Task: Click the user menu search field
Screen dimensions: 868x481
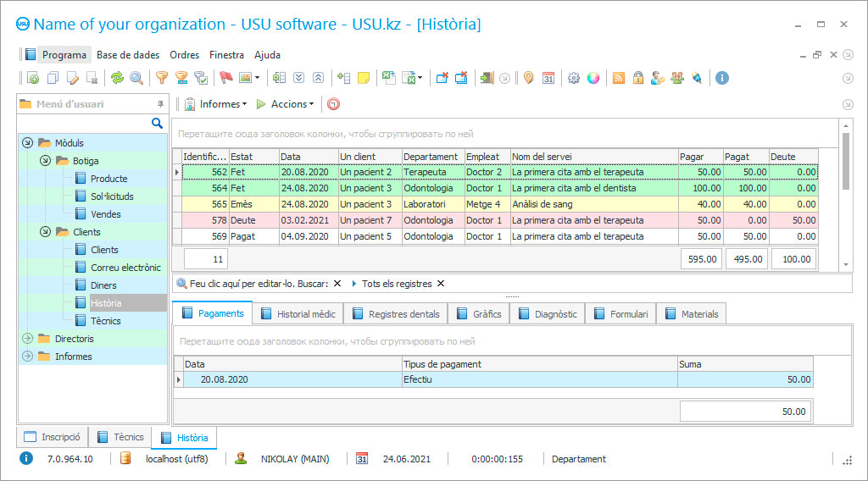Action: click(85, 124)
